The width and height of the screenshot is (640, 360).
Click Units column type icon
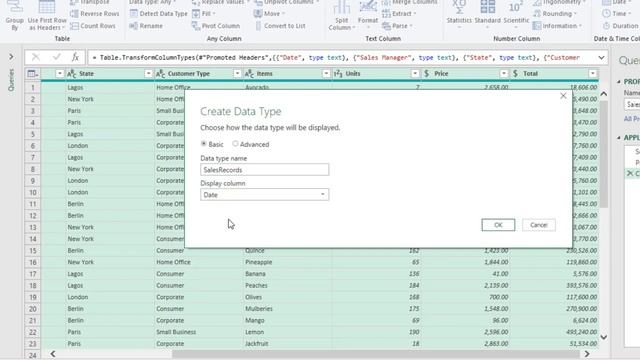(338, 73)
